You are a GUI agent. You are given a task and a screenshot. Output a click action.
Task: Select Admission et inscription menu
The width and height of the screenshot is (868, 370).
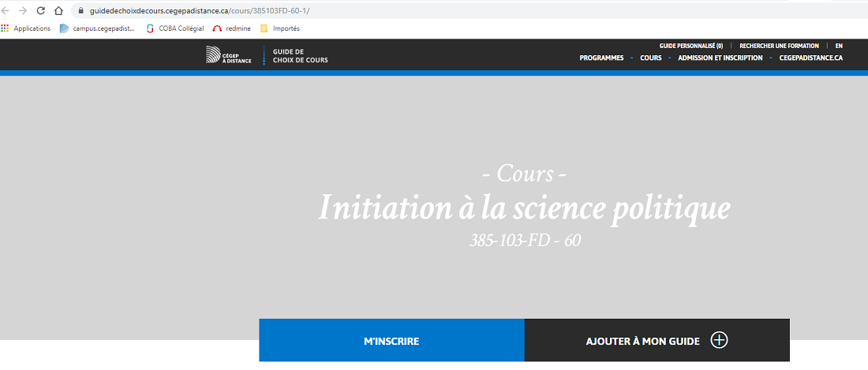pyautogui.click(x=720, y=58)
